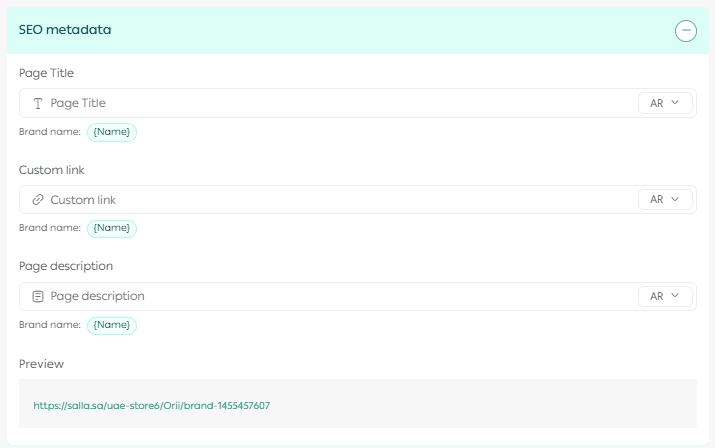Click the Page description label above the field
715x448 pixels.
[x=66, y=266]
